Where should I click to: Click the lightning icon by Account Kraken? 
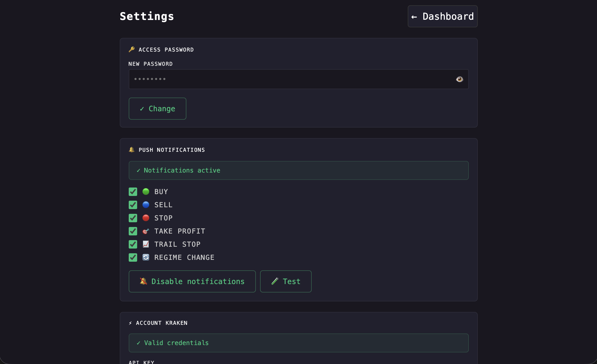tap(130, 323)
